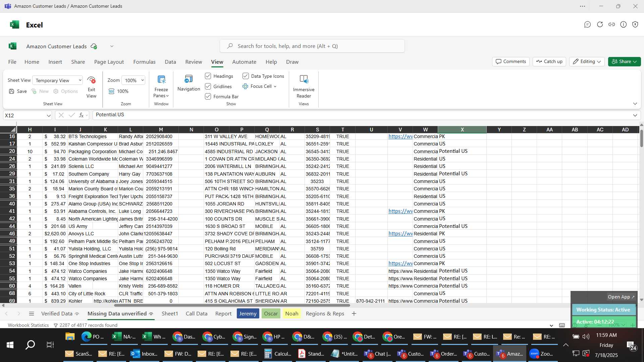Launch Immersive Reader view
This screenshot has height=362, width=644.
(304, 86)
